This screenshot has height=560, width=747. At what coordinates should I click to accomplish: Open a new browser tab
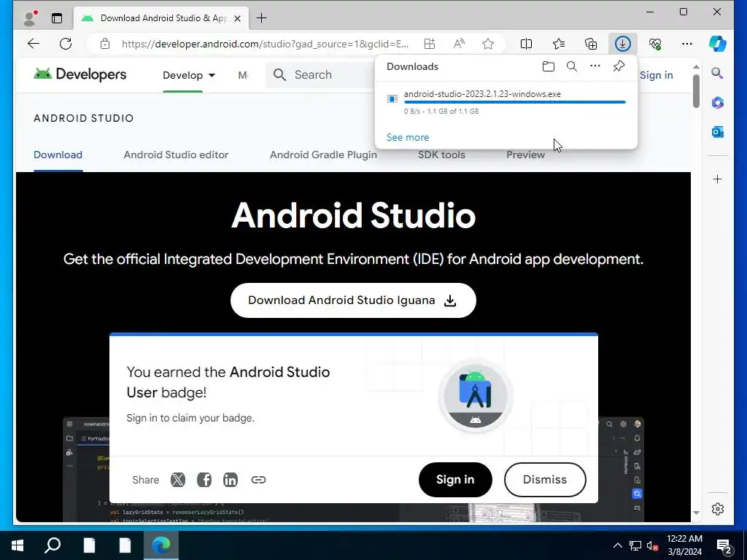[262, 18]
